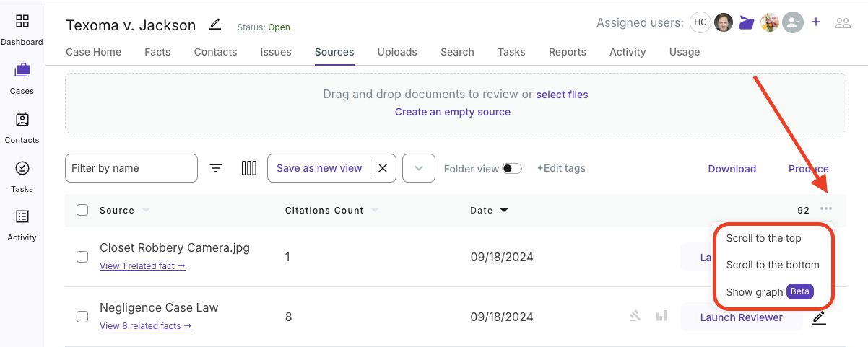Open Cases from the briefcase icon
This screenshot has height=347, width=868.
[22, 71]
